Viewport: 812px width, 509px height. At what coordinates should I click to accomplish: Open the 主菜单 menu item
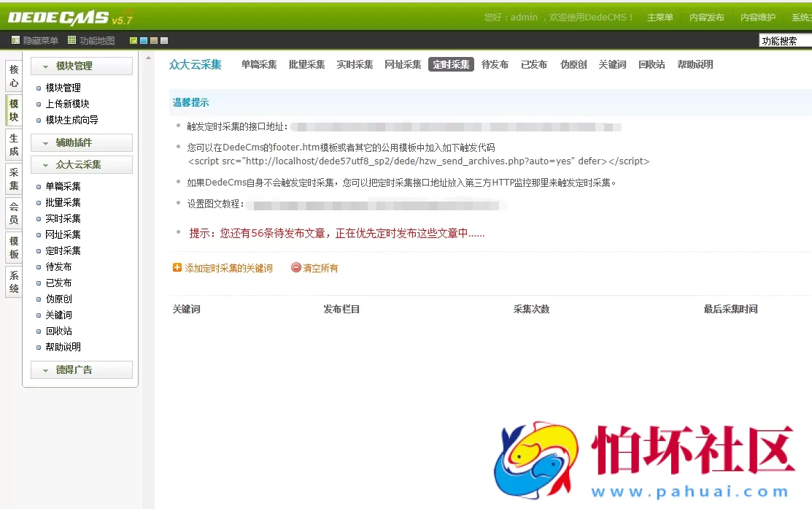click(660, 17)
